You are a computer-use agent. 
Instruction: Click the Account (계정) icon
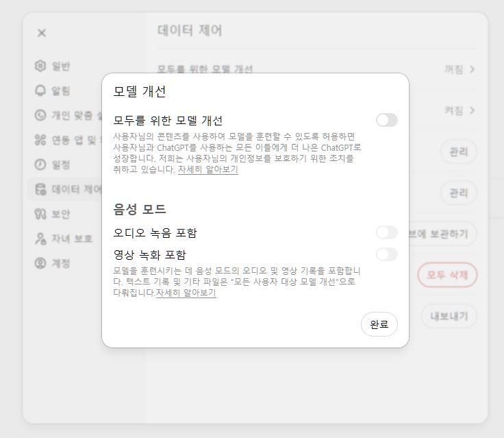pos(40,263)
